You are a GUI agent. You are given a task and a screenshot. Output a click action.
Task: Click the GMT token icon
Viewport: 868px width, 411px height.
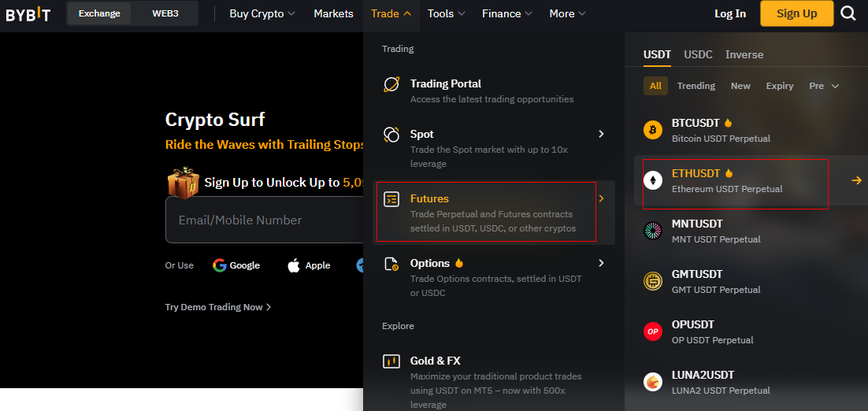click(653, 281)
